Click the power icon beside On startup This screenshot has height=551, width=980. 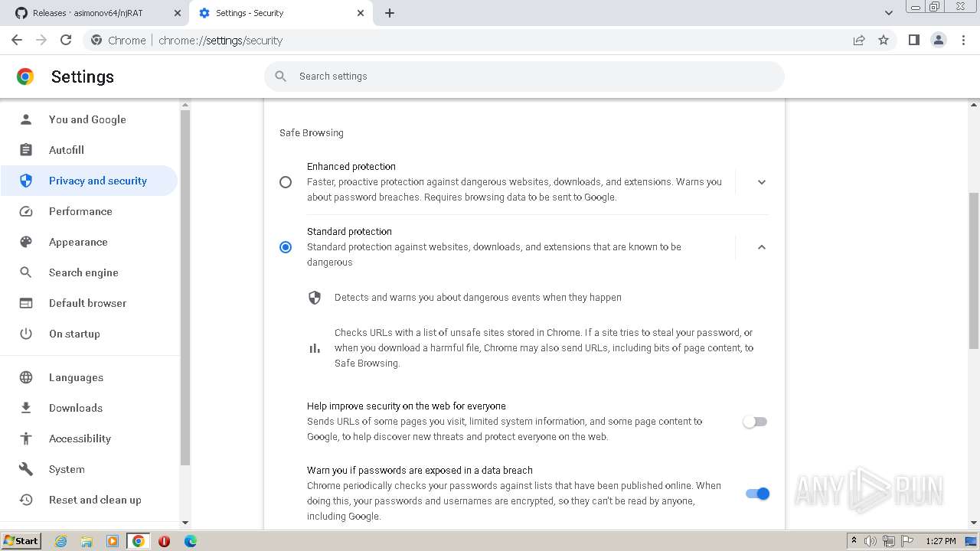point(26,334)
